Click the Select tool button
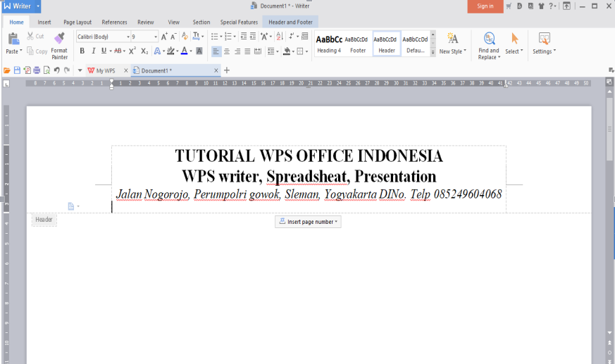Viewport: 615px width, 364px height. coord(514,44)
